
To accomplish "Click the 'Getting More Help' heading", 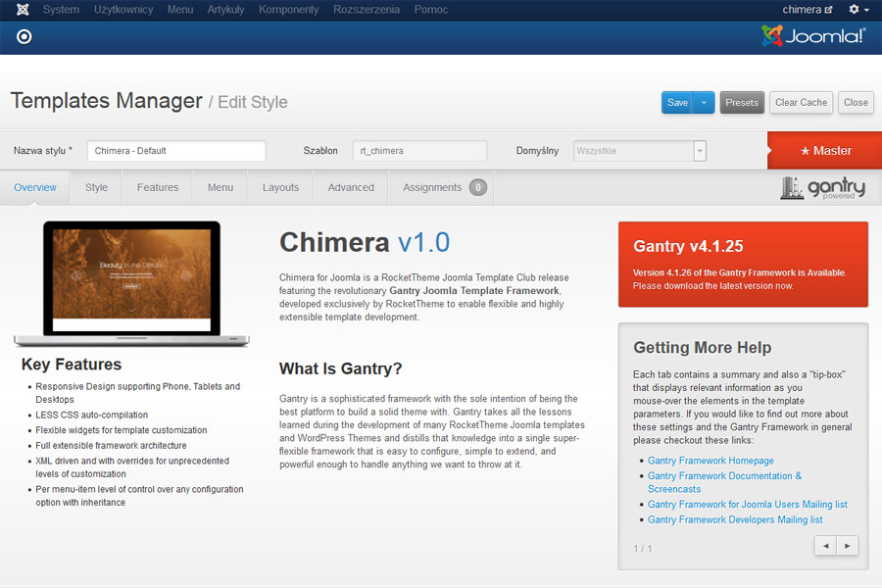I will [702, 347].
